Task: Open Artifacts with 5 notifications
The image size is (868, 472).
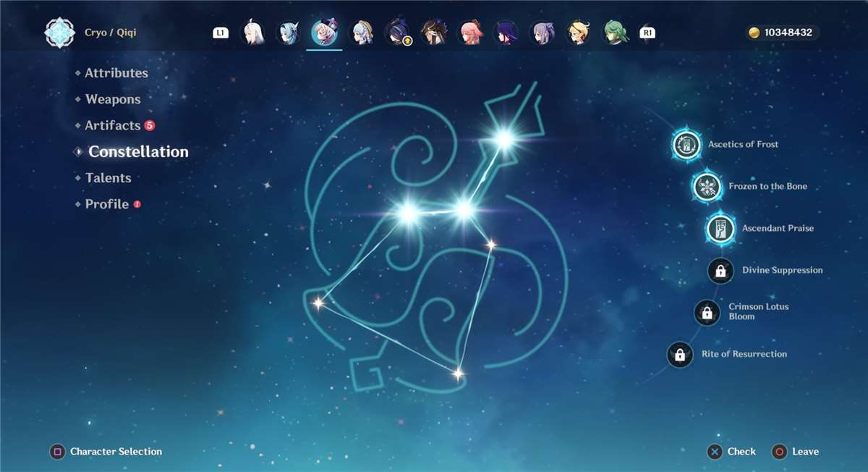Action: (112, 125)
